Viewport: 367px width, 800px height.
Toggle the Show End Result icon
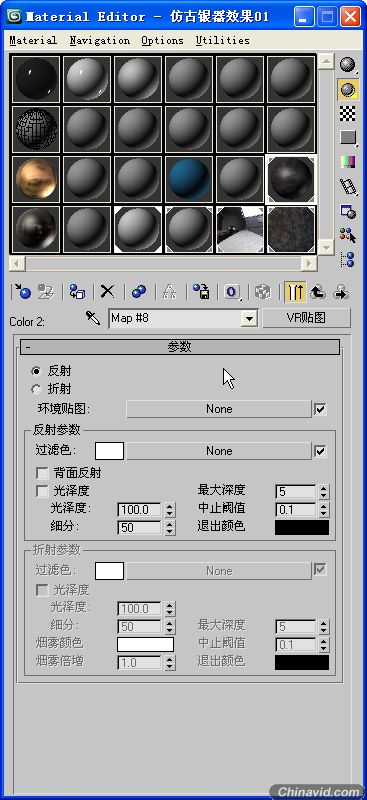[295, 291]
